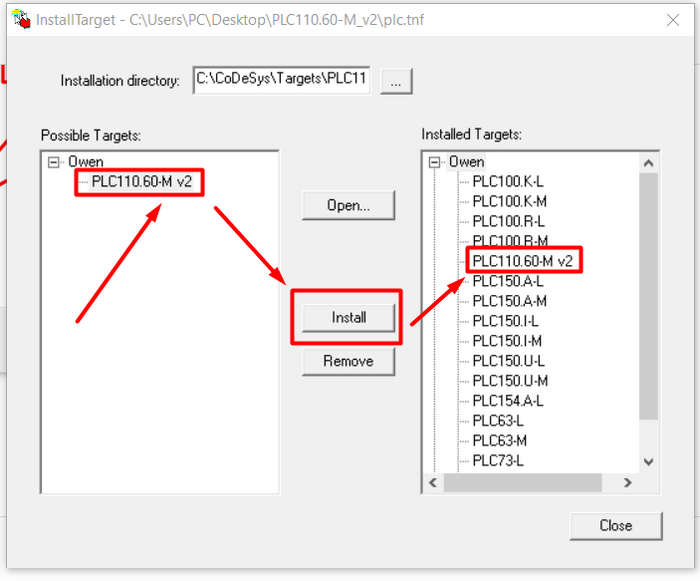Select PLC150.U-M in Installed Targets
This screenshot has width=700, height=581.
[x=510, y=381]
